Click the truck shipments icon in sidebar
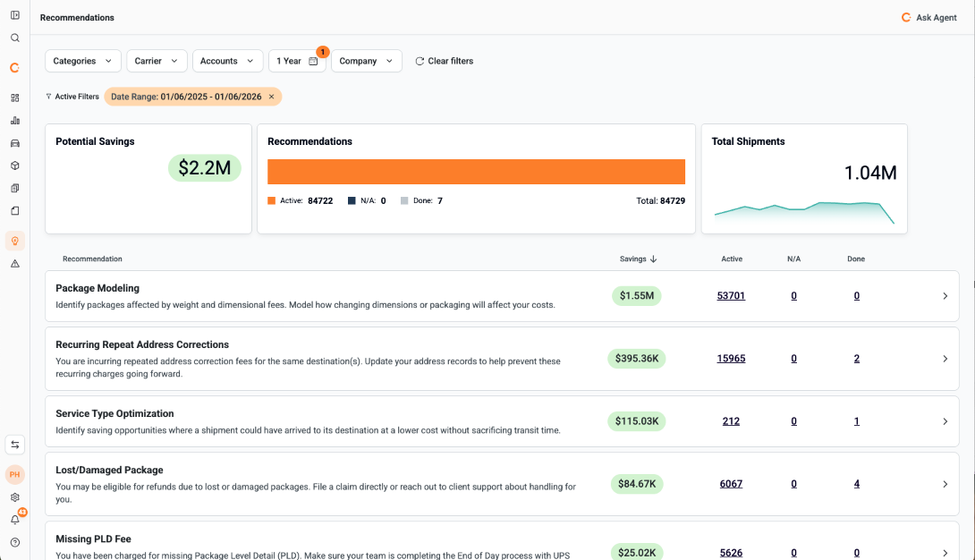975x560 pixels. pyautogui.click(x=14, y=142)
